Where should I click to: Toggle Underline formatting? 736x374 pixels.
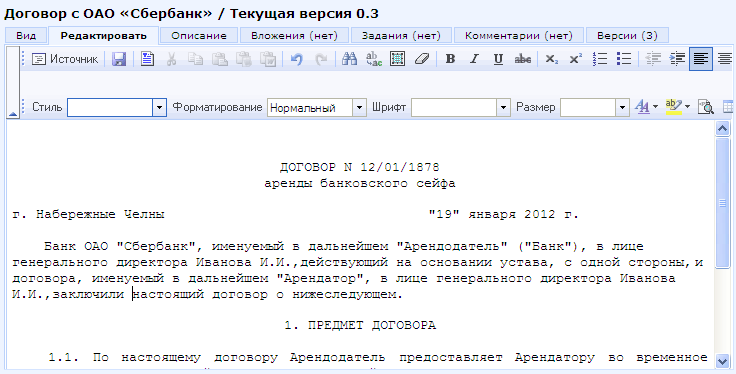498,59
